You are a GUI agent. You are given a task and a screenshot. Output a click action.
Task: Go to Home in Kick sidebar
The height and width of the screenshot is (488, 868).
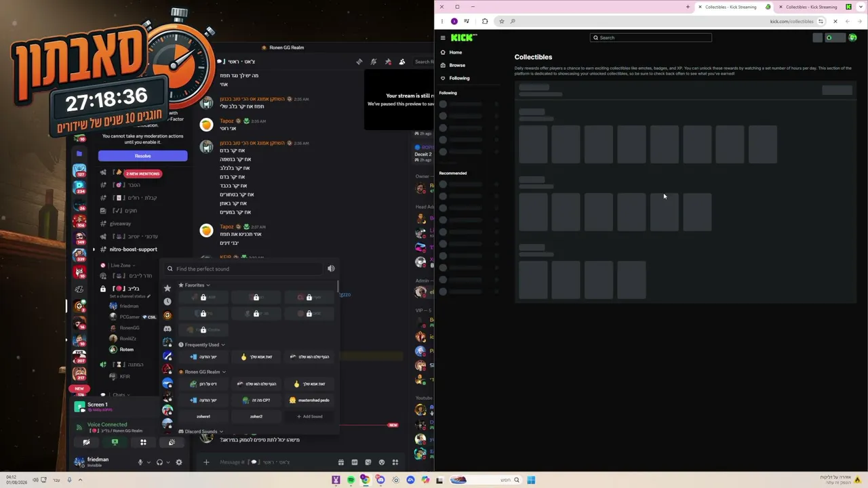pos(456,52)
